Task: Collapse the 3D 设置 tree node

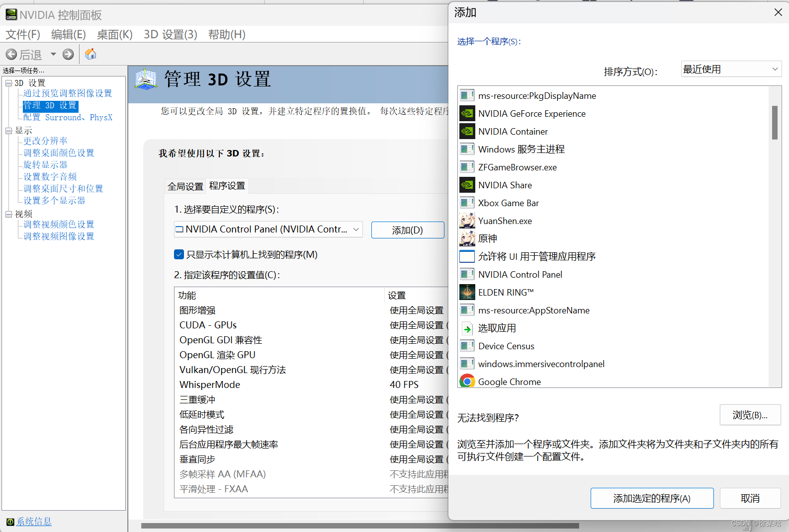Action: 8,83
